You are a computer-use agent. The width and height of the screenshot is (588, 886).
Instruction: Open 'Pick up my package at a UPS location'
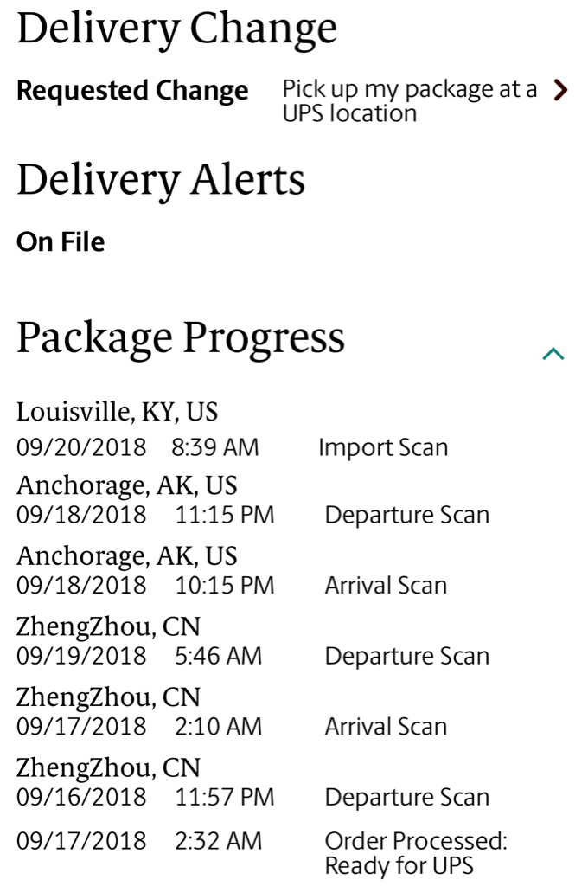pos(410,100)
